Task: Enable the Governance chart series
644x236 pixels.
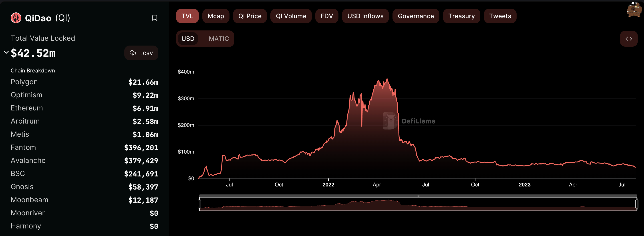Action: pos(416,16)
